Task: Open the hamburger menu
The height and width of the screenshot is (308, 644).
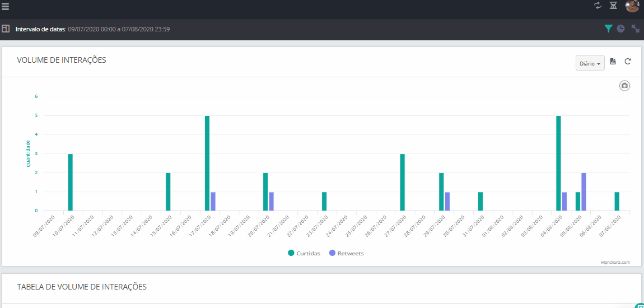Action: click(x=5, y=6)
